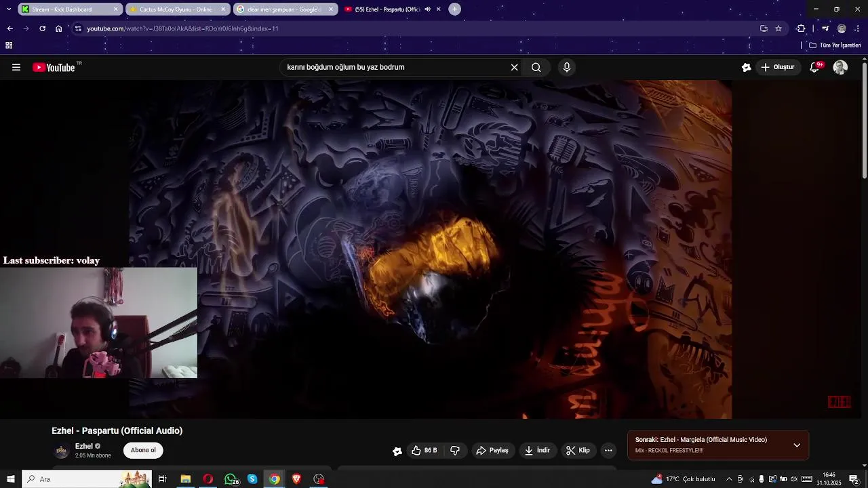Select the Ezhel - Paspartu YouTube tab
This screenshot has height=488, width=868.
click(x=387, y=9)
